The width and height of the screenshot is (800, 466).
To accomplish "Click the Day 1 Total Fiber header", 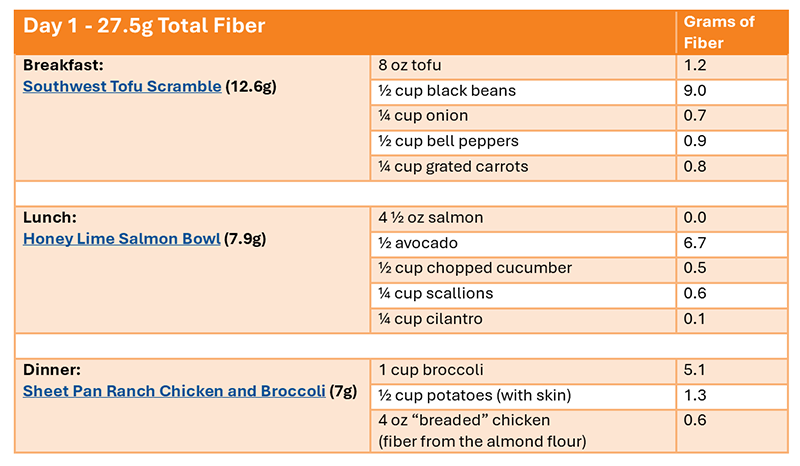I will pos(145,27).
